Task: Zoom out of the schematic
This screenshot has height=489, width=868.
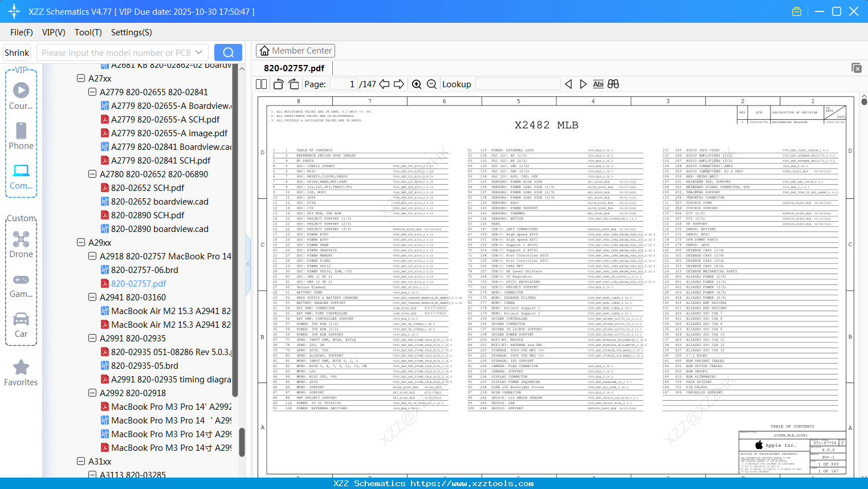Action: coord(431,84)
